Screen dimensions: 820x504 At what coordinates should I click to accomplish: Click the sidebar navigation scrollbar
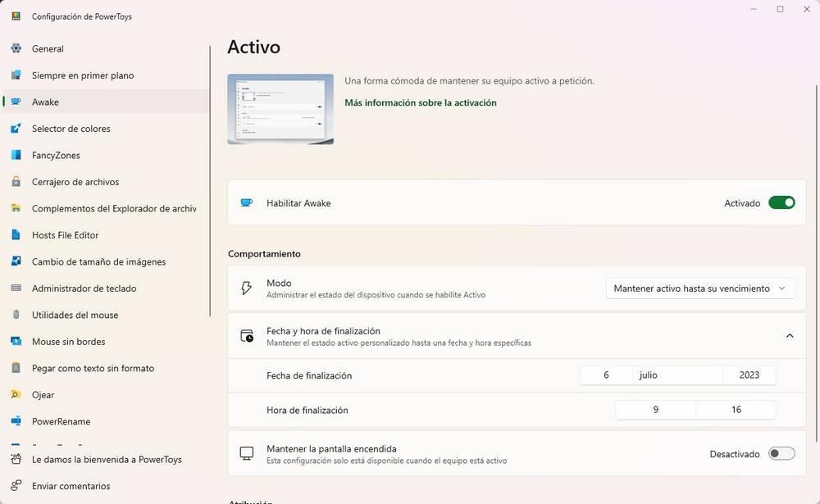210,181
